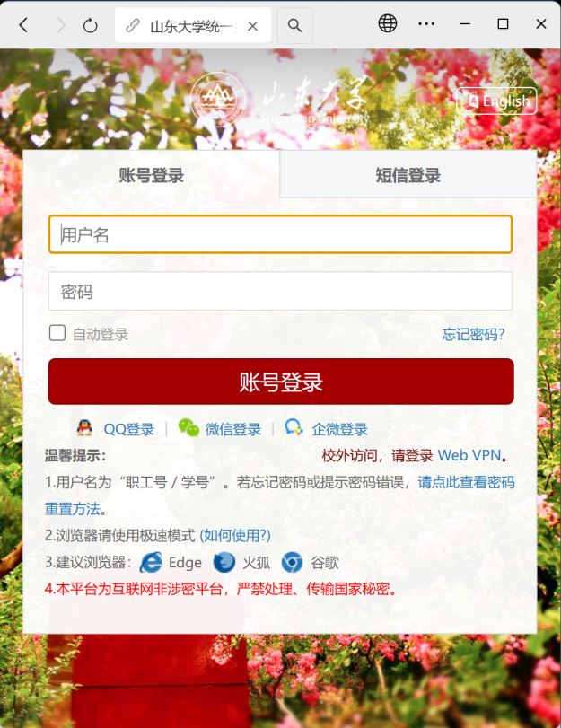The width and height of the screenshot is (561, 728).
Task: Click the globe icon in toolbar
Action: 387,23
